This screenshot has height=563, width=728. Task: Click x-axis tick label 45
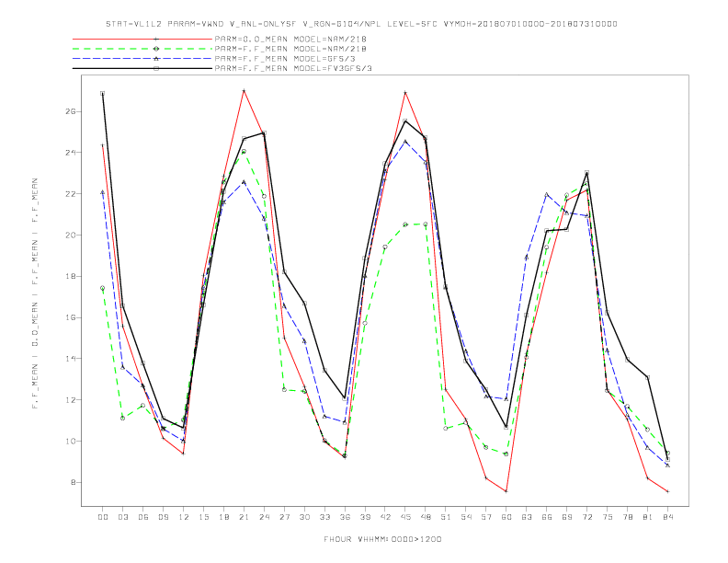[x=405, y=517]
